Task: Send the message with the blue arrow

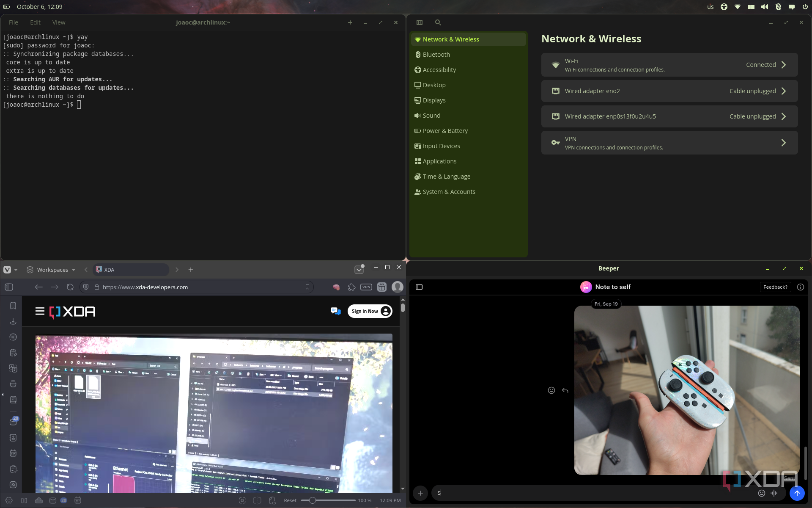Action: coord(797,493)
